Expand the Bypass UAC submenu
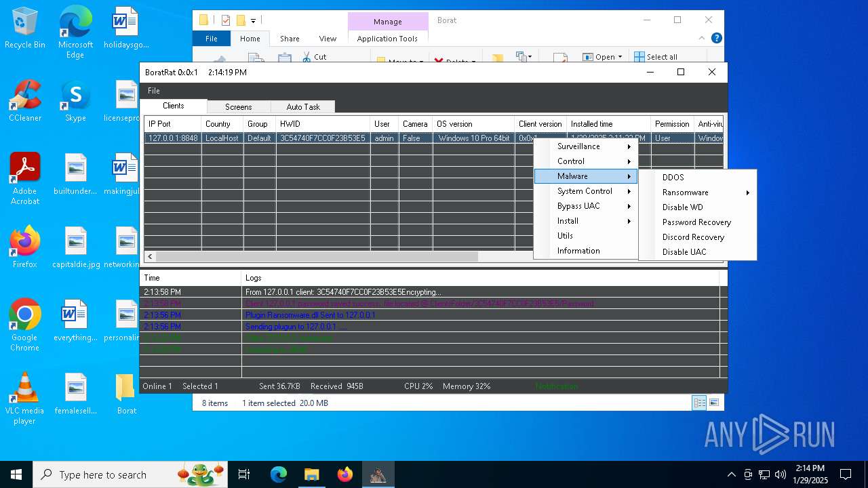 (x=586, y=206)
